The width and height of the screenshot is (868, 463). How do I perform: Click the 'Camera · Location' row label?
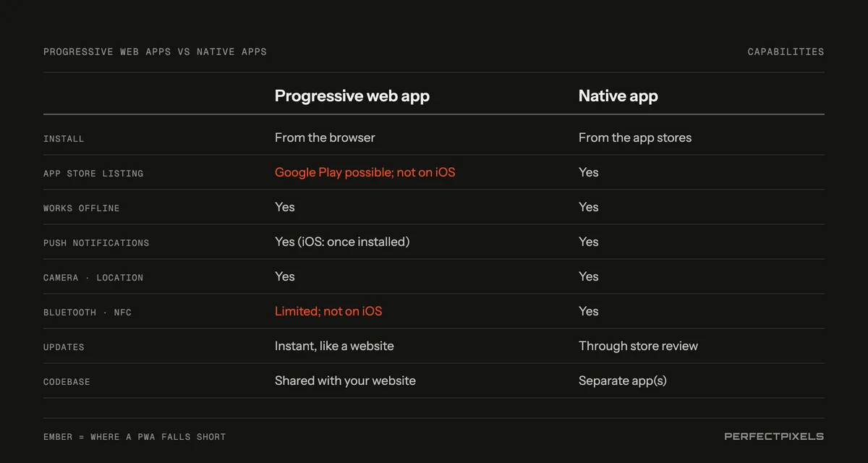93,278
